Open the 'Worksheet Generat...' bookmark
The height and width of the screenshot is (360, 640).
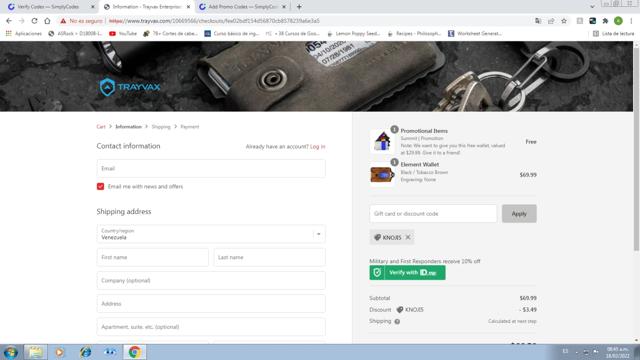[x=475, y=33]
